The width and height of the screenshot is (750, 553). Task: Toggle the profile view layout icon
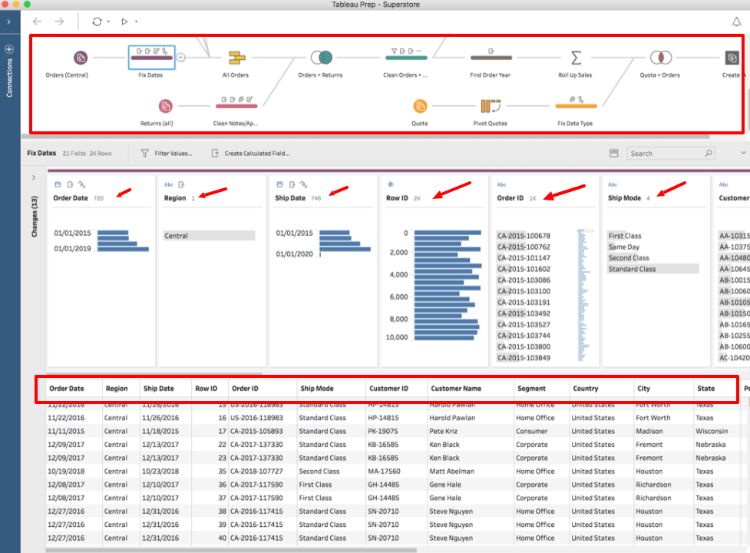tap(614, 153)
